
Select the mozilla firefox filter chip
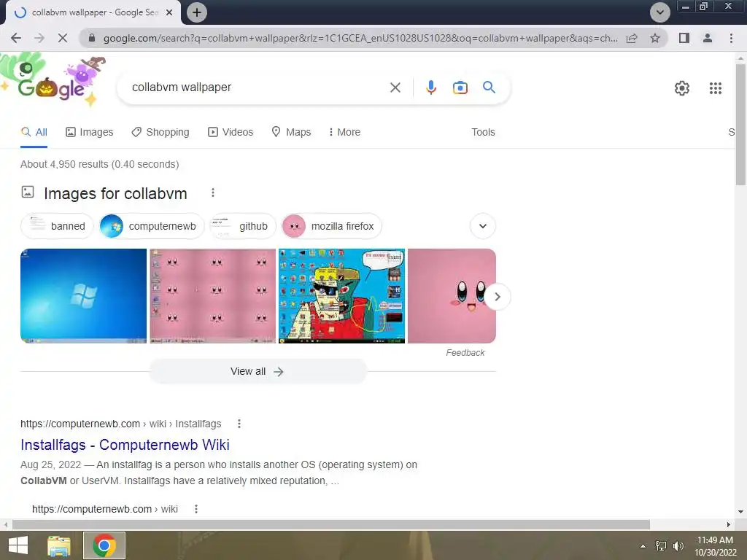(332, 226)
